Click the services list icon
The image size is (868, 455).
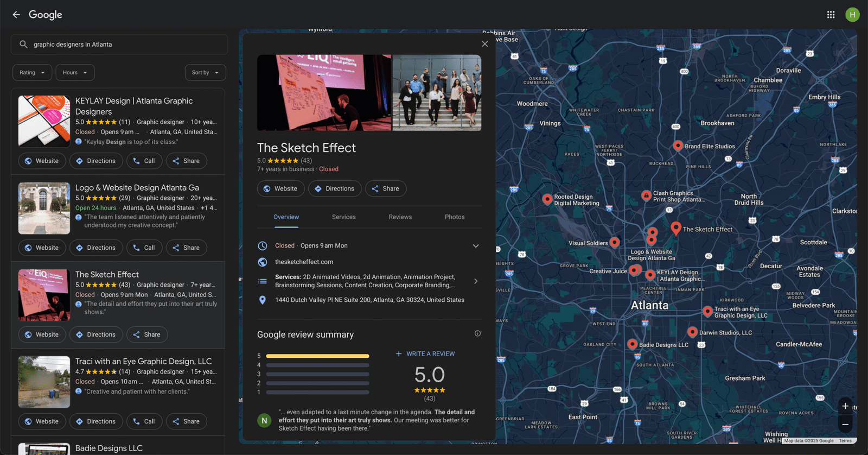[263, 281]
